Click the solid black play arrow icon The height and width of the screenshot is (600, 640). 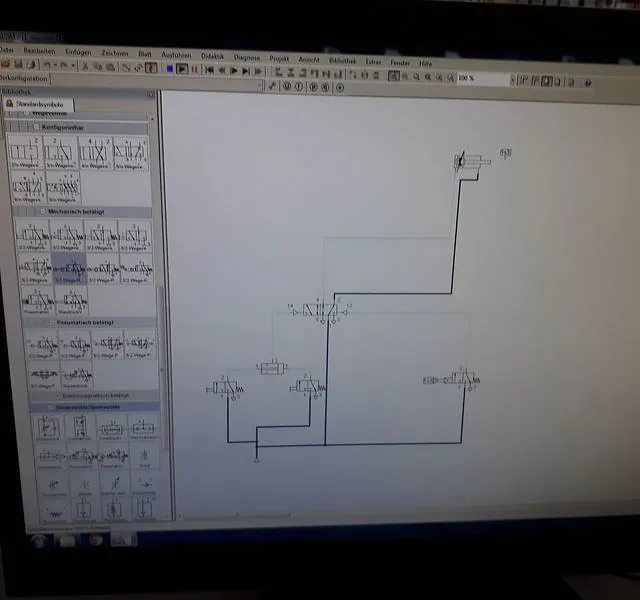pos(234,71)
